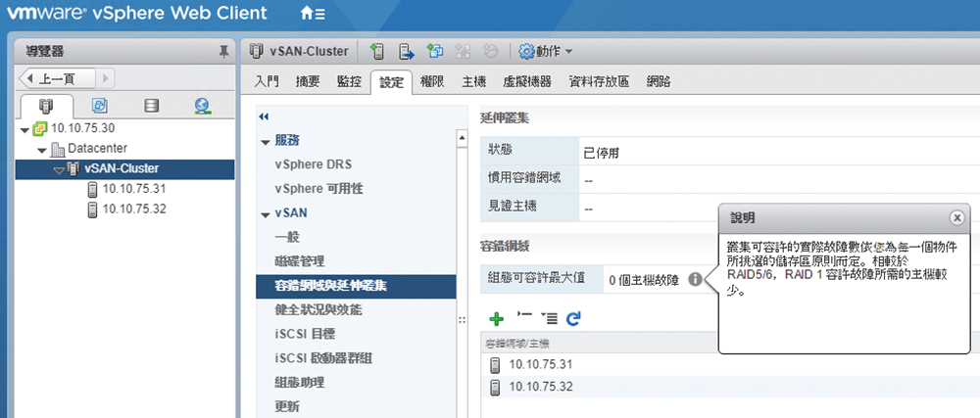Open 更新 settings
Image resolution: width=980 pixels, height=418 pixels.
(x=287, y=407)
